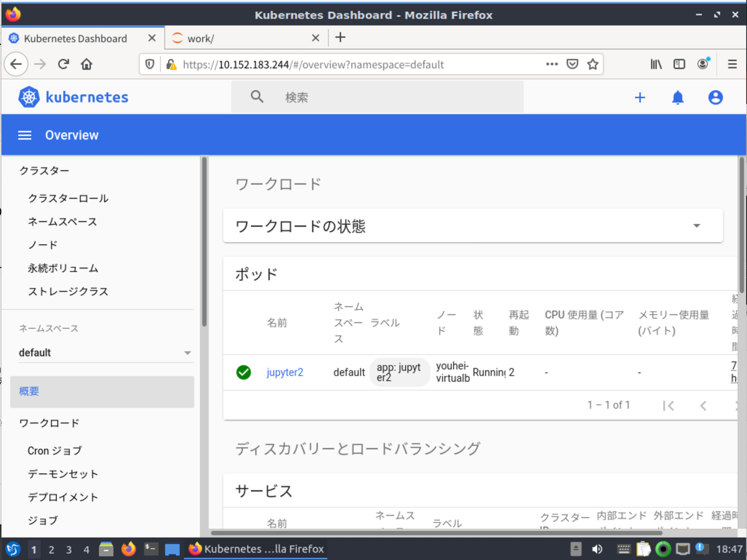Open the jupyter2 pod link
The width and height of the screenshot is (747, 560).
(285, 372)
